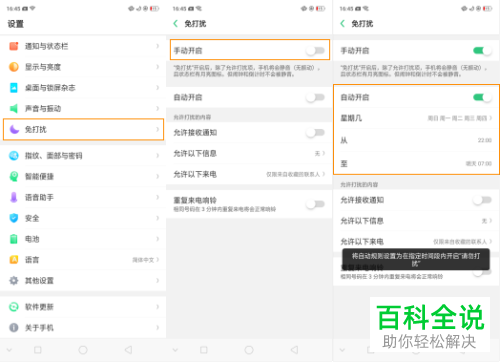The height and width of the screenshot is (362, 500).
Task: Open 桌面与锁屏杂志 label
Action: click(50, 88)
